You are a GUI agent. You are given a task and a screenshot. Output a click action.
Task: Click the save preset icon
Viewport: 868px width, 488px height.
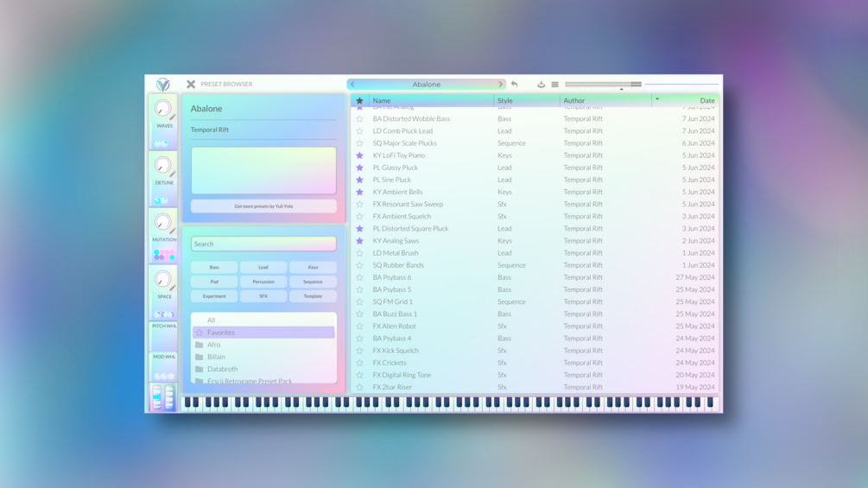click(541, 84)
